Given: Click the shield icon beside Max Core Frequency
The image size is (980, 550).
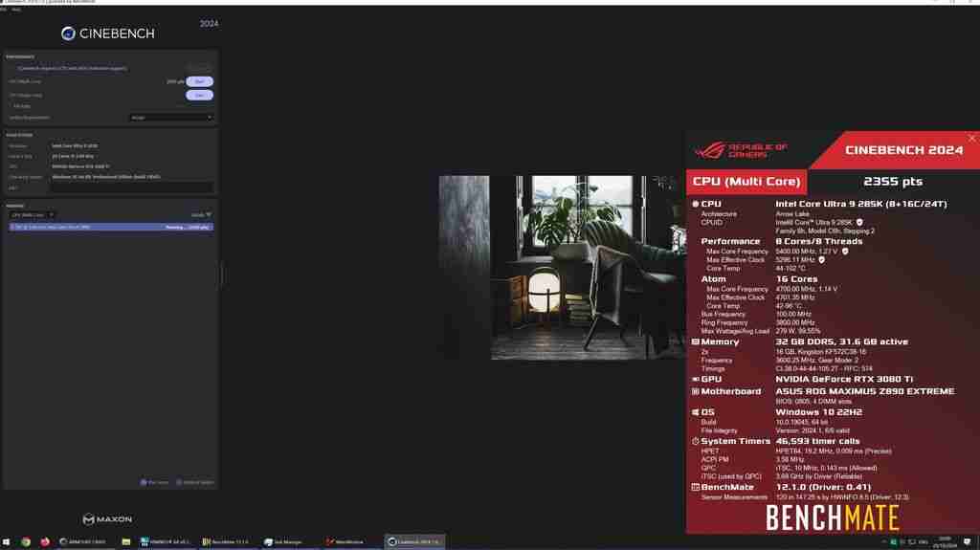Looking at the screenshot, I should click(845, 252).
